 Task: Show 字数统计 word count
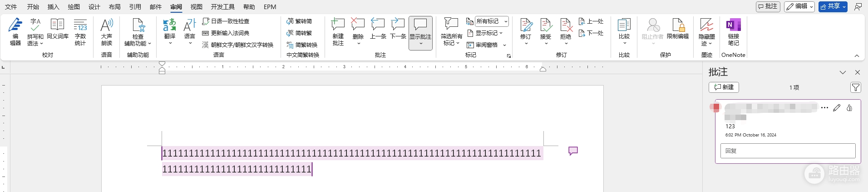click(80, 32)
